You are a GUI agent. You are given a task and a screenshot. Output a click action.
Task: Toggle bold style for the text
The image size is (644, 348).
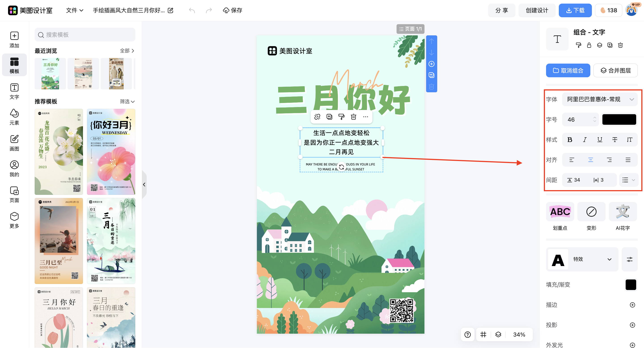[570, 140]
